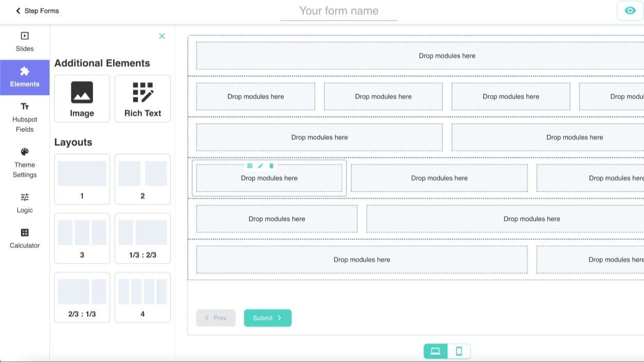Screen dimensions: 644x362
Task: Select the four-column layout 4
Action: 142,297
